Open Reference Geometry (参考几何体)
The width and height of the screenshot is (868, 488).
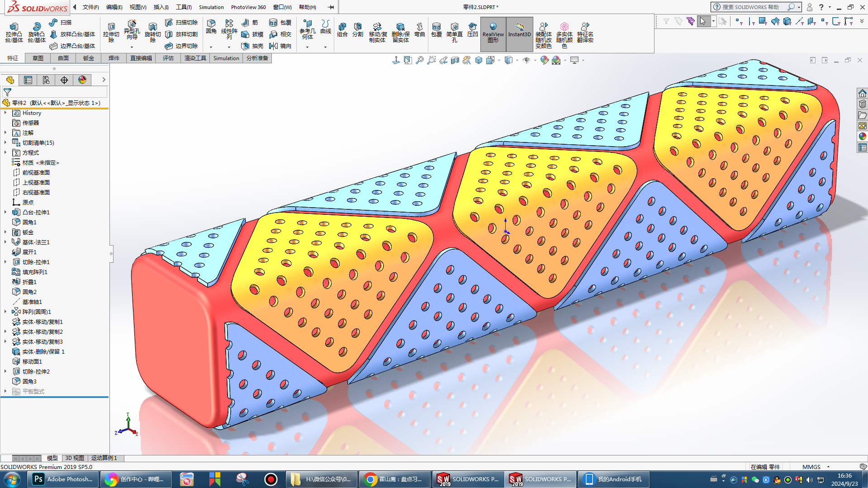(x=308, y=30)
